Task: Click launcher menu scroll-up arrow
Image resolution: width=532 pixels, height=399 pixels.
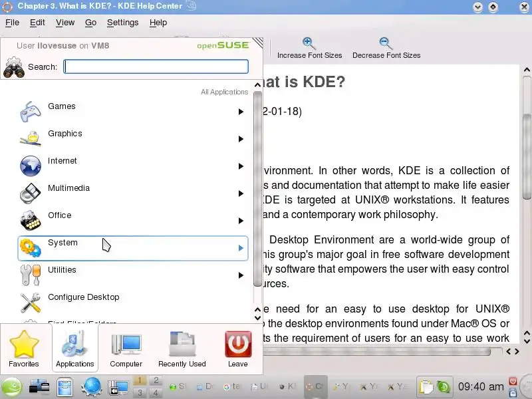Action: [x=258, y=84]
